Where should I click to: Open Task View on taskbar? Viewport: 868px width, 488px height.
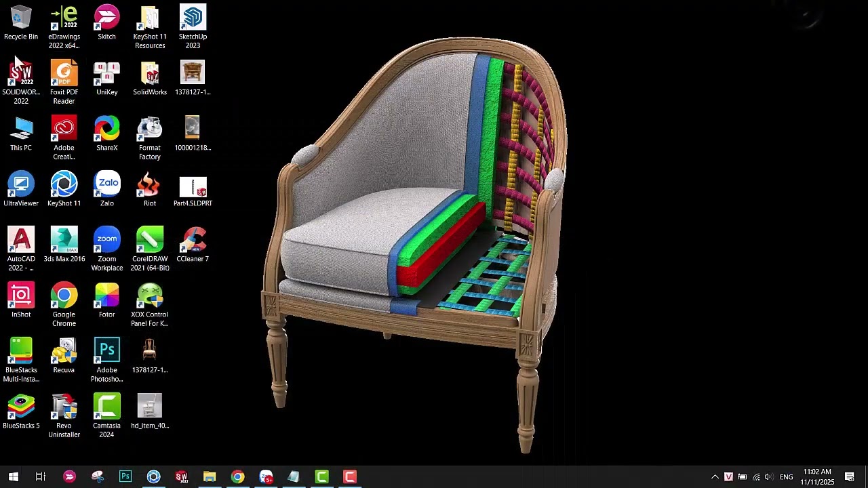coord(41,477)
